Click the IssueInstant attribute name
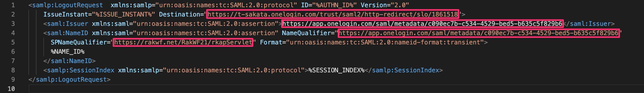644x93 pixels. (x=66, y=14)
